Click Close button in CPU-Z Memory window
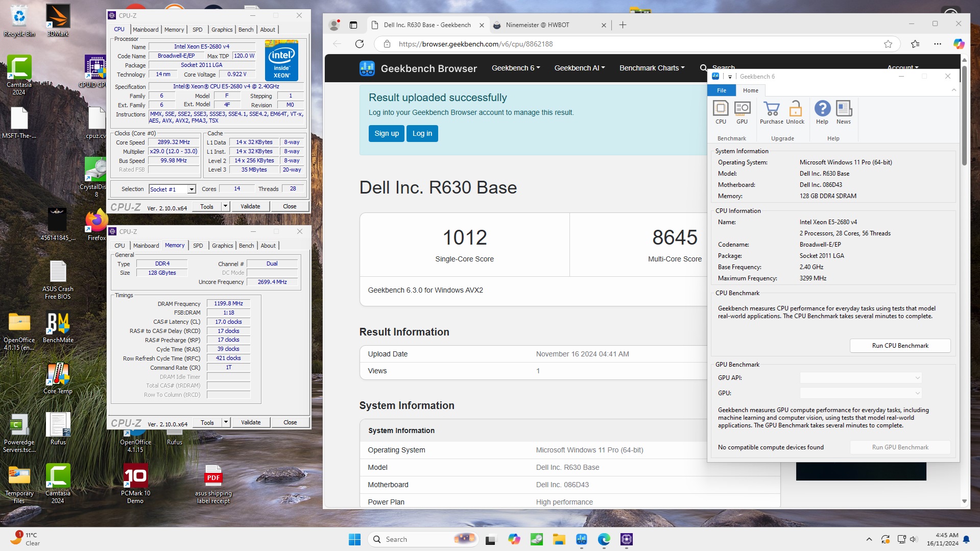Image resolution: width=980 pixels, height=551 pixels. pyautogui.click(x=290, y=422)
